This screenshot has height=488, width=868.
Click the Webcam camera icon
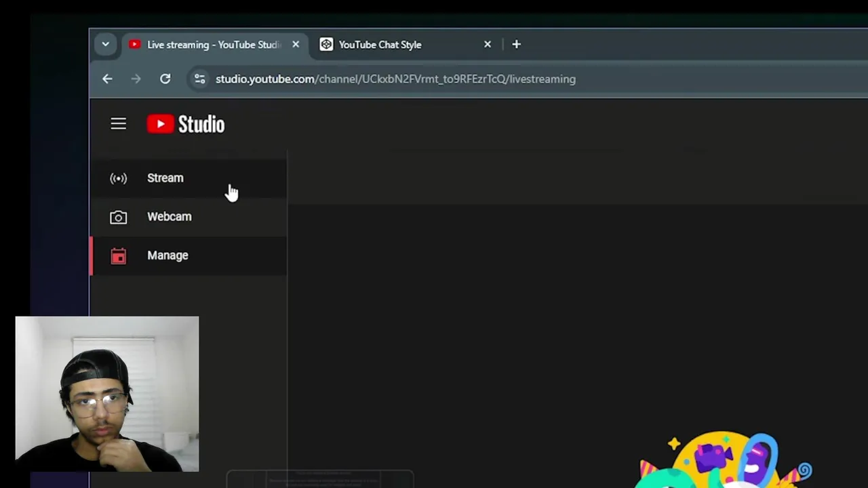[118, 217]
